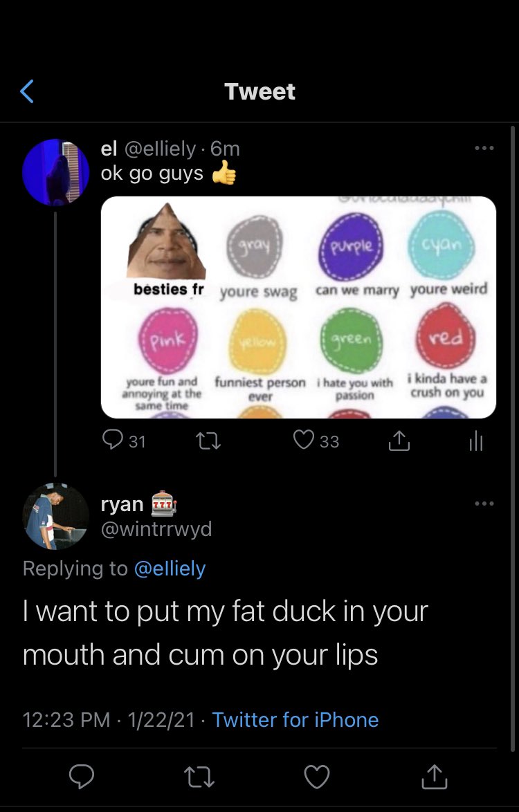Open the color chart image attachment
Screen dimensions: 519x812
pyautogui.click(x=298, y=307)
